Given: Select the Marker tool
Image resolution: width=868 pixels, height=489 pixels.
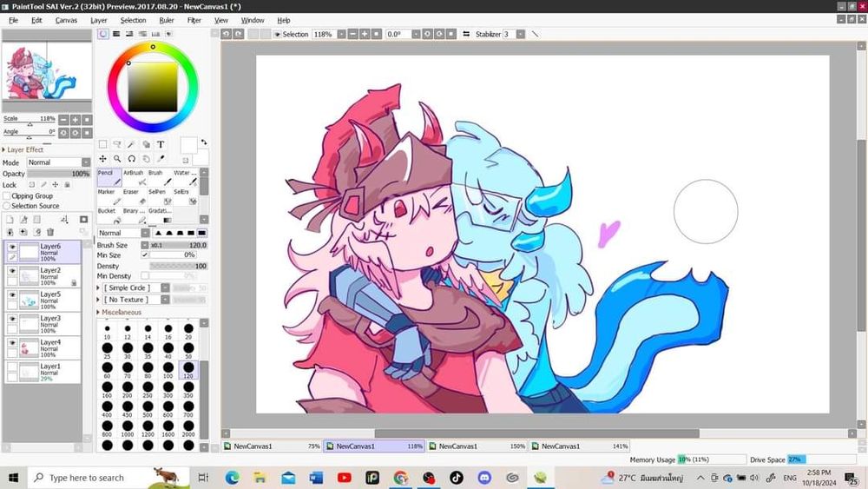Looking at the screenshot, I should point(109,196).
